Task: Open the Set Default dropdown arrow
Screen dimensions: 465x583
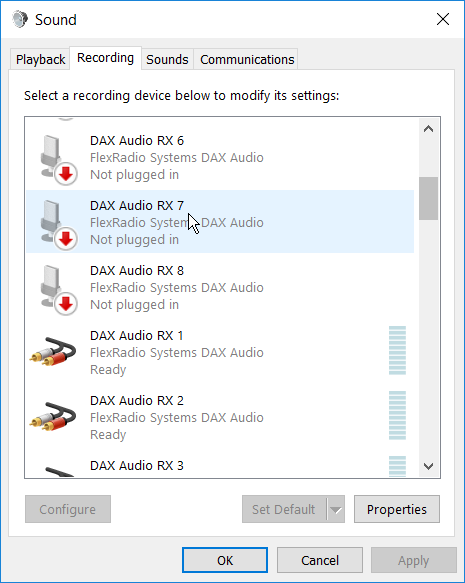Action: point(336,509)
